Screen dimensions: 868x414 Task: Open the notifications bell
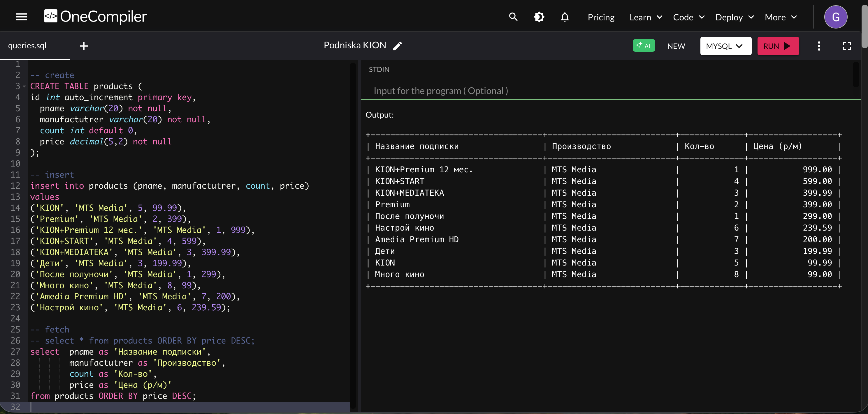(x=565, y=17)
